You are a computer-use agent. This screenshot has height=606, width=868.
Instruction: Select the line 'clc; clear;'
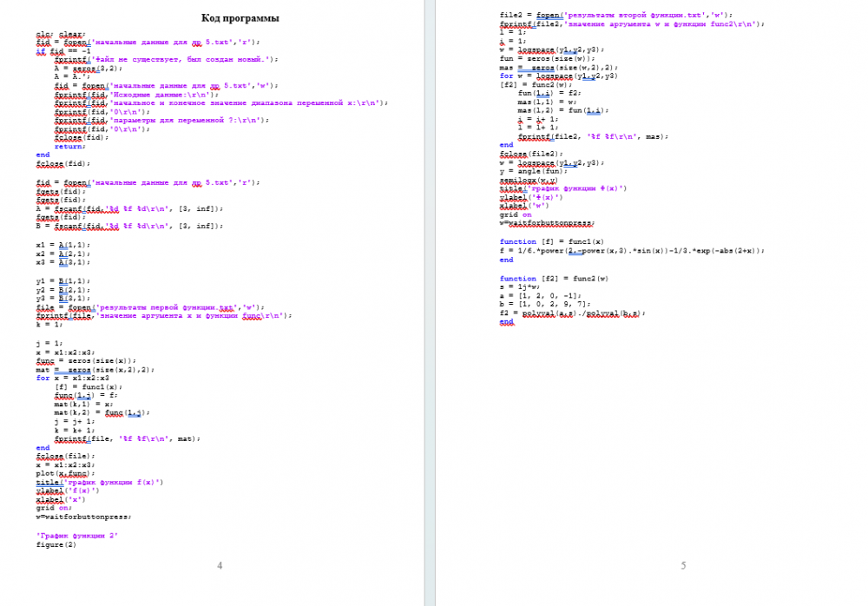pyautogui.click(x=61, y=34)
